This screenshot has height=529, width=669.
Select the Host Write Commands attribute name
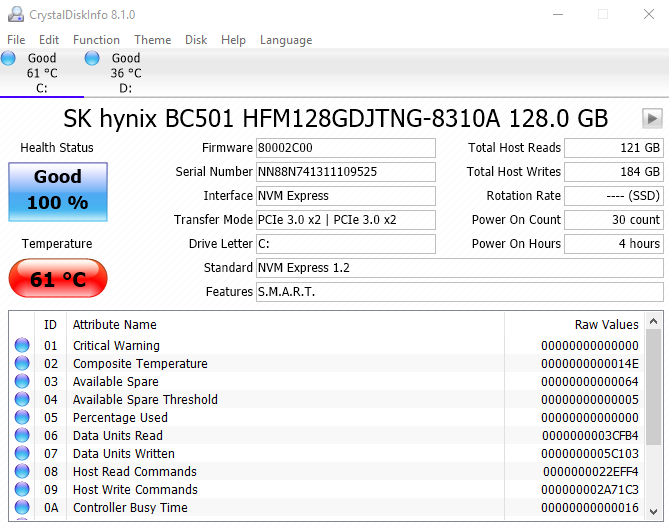pyautogui.click(x=135, y=489)
